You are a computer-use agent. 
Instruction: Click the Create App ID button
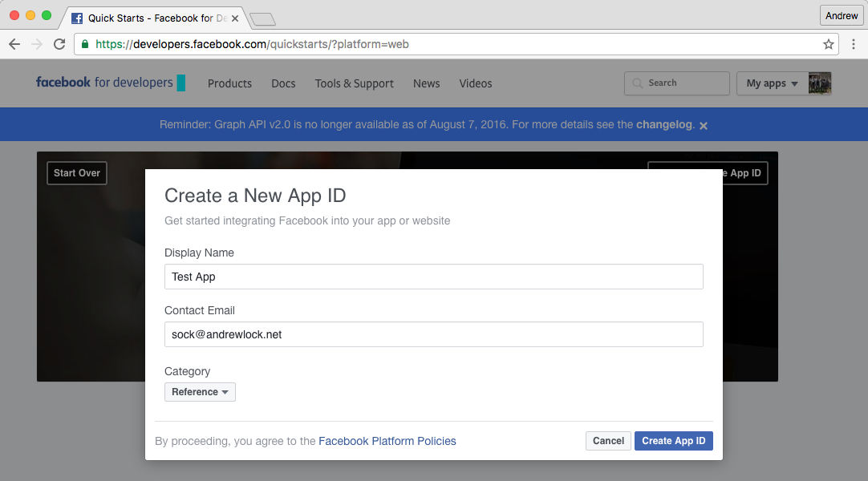674,441
